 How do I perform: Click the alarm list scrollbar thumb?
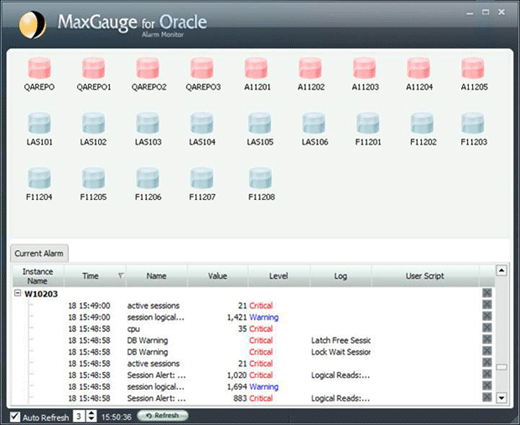[501, 367]
